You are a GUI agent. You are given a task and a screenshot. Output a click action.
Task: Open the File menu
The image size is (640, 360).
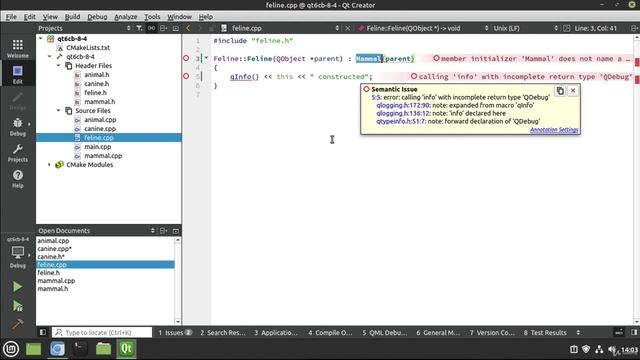click(11, 17)
